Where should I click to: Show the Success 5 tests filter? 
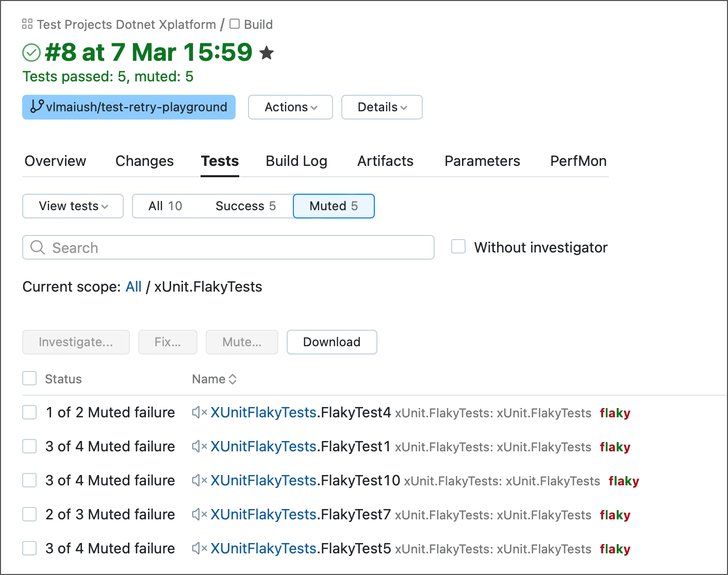(245, 206)
